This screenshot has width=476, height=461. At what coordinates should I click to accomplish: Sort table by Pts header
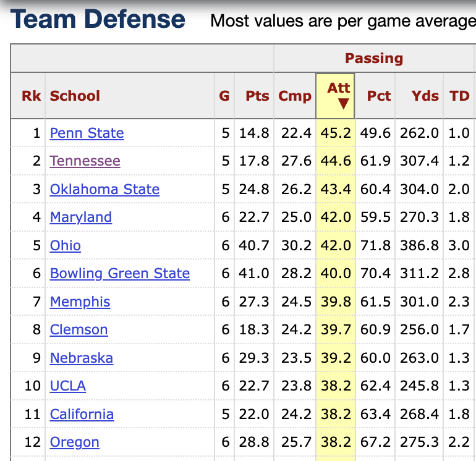[x=257, y=96]
